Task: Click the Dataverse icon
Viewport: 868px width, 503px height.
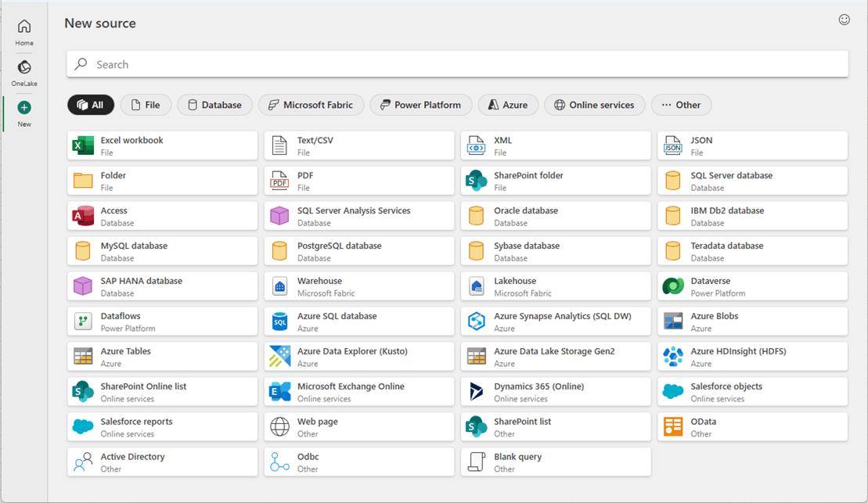Action: pyautogui.click(x=672, y=286)
